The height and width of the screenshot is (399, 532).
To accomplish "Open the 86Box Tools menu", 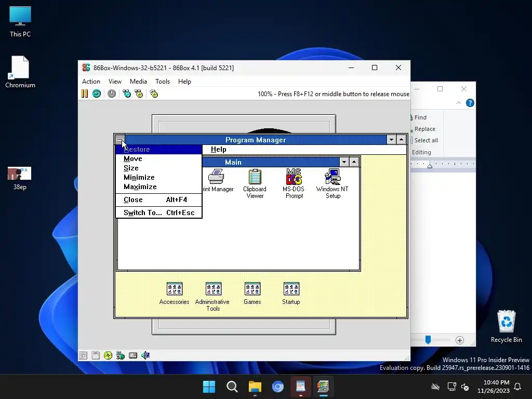I will (x=163, y=82).
